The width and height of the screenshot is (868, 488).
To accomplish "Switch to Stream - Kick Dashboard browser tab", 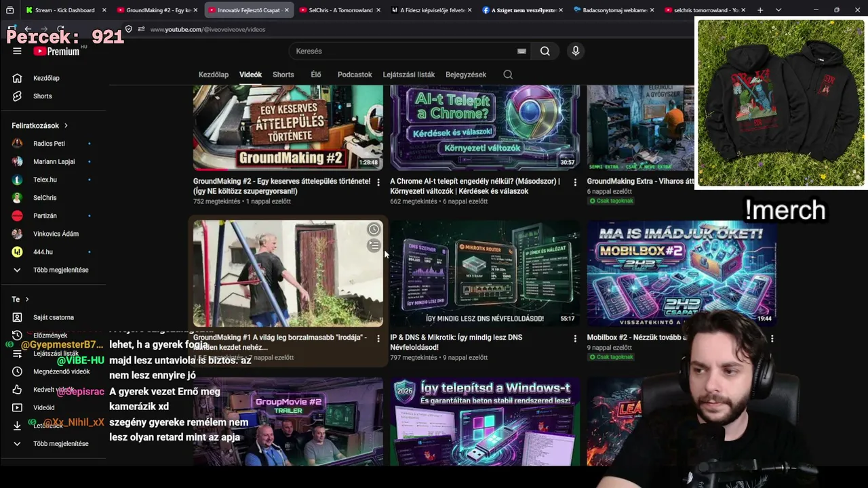I will pos(65,10).
